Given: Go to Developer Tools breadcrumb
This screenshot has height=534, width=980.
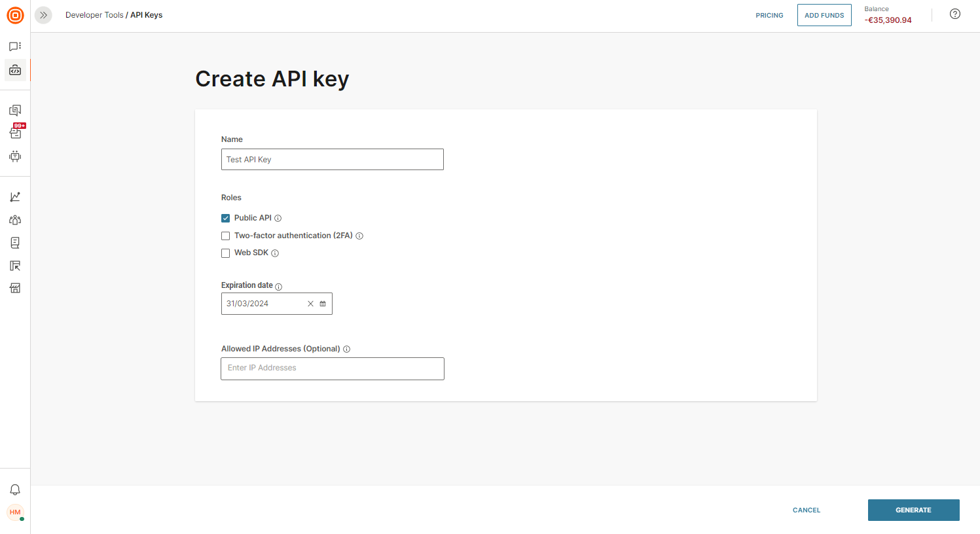Looking at the screenshot, I should point(94,15).
